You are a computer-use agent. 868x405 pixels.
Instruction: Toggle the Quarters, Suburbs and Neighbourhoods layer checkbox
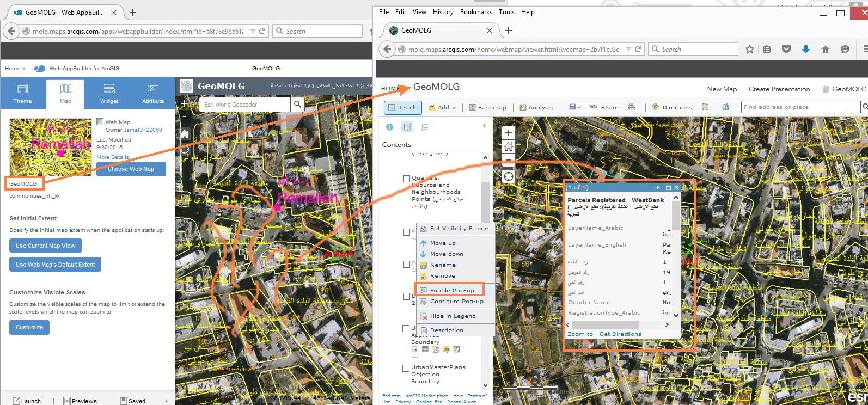pos(406,179)
